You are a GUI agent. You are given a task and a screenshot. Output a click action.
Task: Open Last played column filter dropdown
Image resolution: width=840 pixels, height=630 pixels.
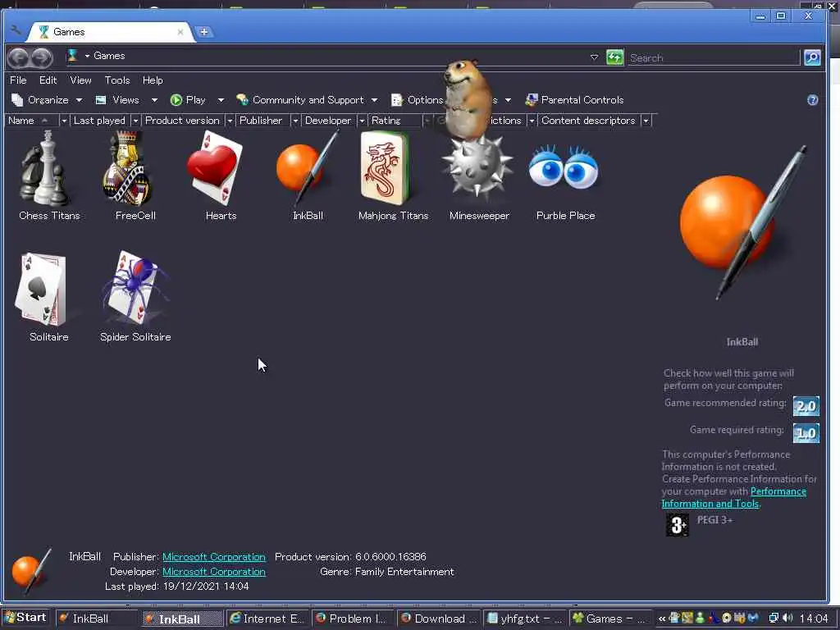click(x=135, y=121)
